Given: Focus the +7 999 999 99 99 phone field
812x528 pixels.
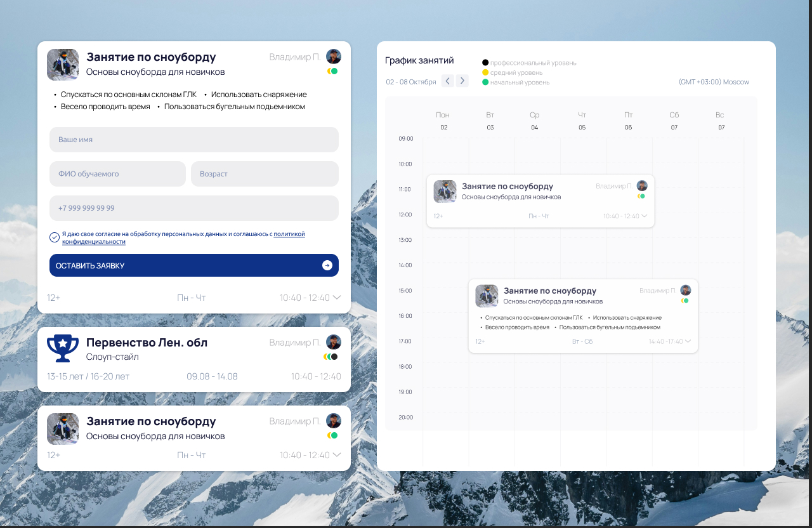Looking at the screenshot, I should [194, 208].
